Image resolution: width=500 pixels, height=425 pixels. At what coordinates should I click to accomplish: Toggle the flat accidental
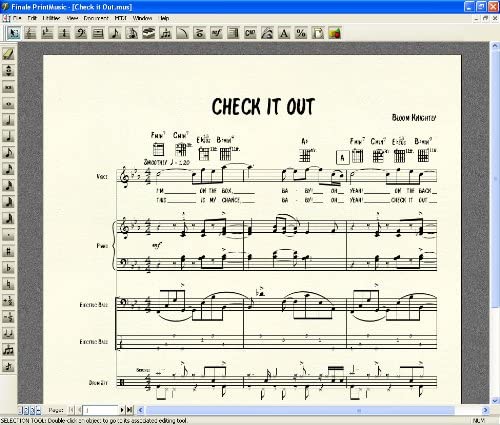point(8,268)
